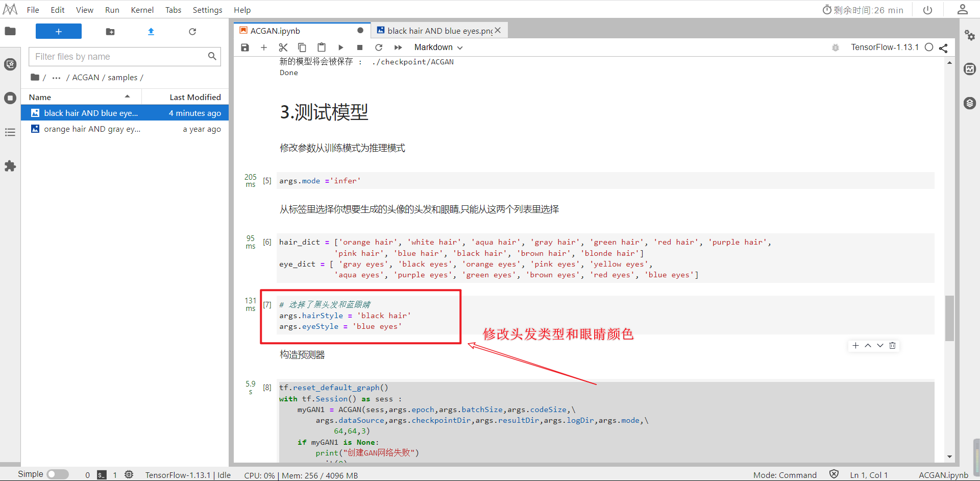The width and height of the screenshot is (980, 481).
Task: Click the scrollbar down arrow
Action: [949, 456]
